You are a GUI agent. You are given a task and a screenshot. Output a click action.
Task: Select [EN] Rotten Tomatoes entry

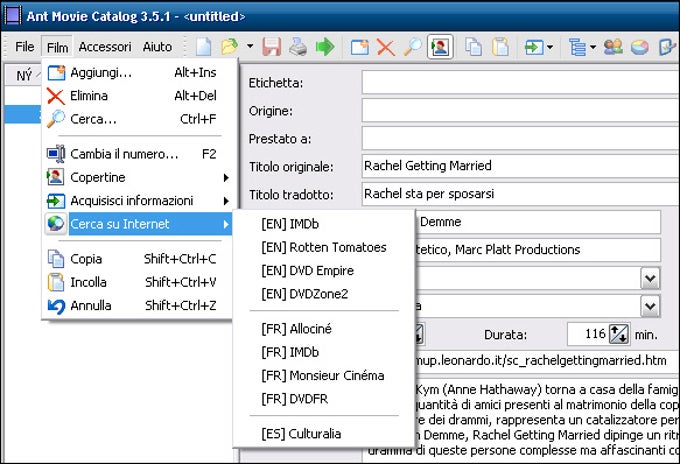click(x=324, y=247)
